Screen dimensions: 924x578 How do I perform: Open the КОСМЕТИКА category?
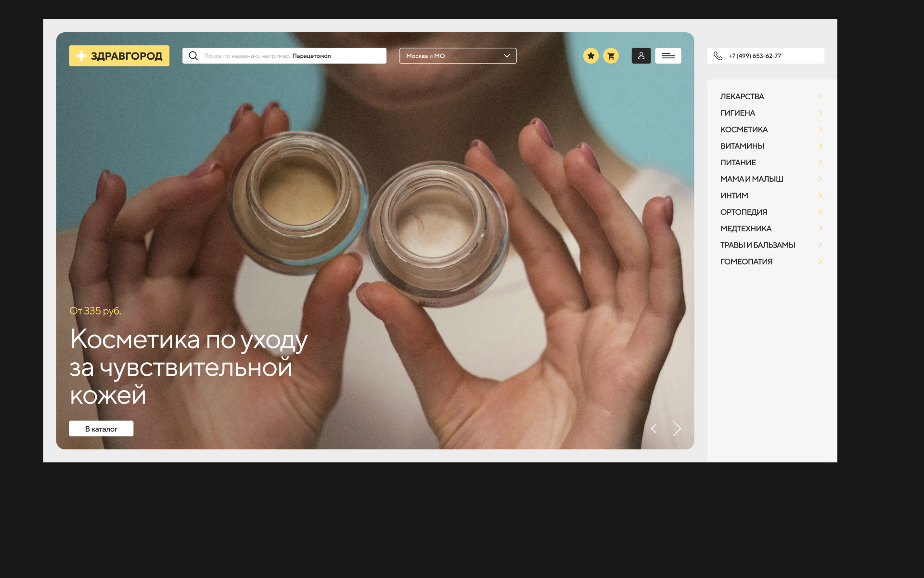click(744, 130)
